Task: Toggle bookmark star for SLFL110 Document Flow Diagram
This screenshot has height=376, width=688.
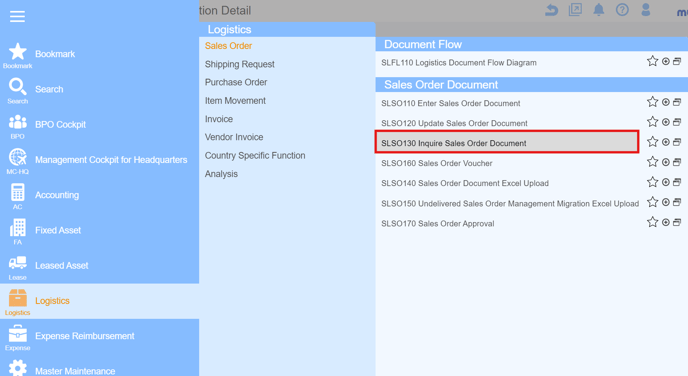Action: click(652, 61)
